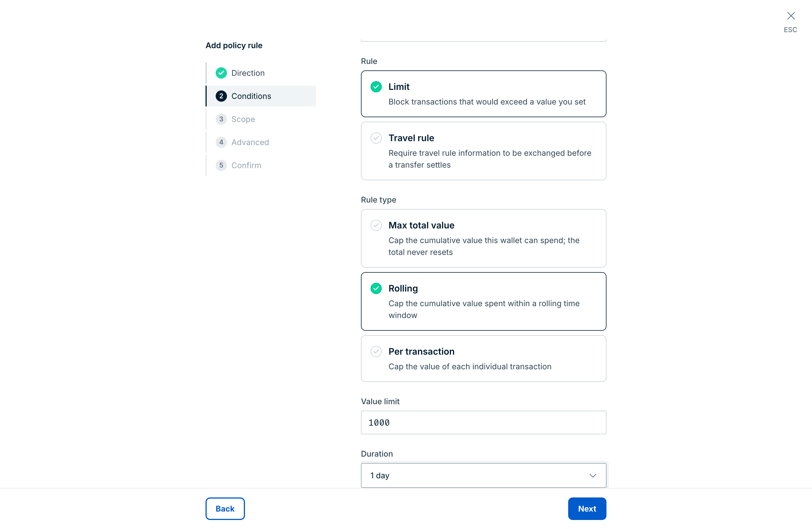Select the Travel rule option
Screen dimensions: 812x529
(x=483, y=151)
